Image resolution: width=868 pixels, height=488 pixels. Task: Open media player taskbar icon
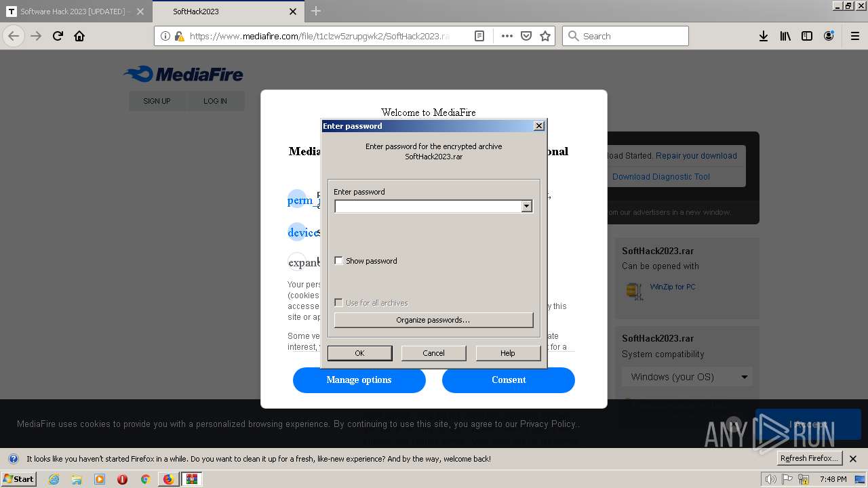tap(100, 479)
